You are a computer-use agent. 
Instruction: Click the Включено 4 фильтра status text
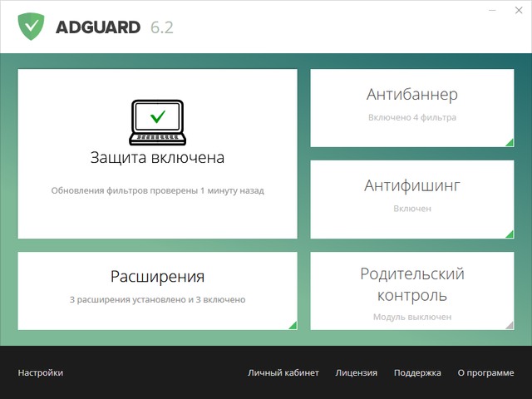coord(411,118)
